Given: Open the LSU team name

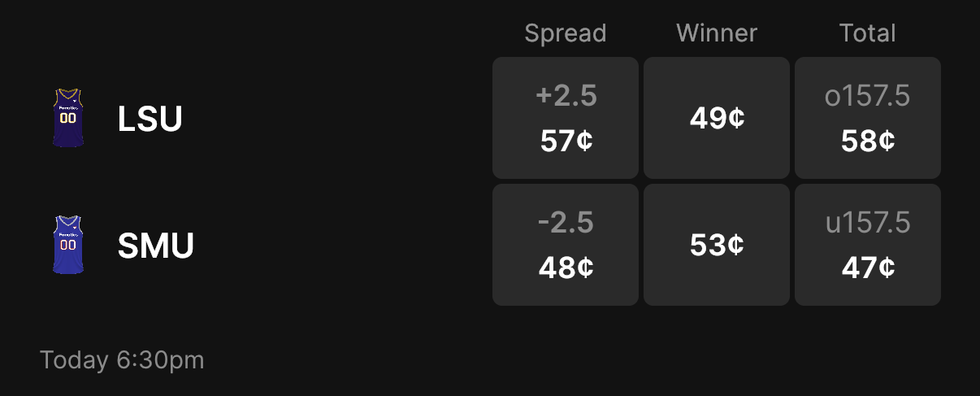Looking at the screenshot, I should [x=150, y=120].
